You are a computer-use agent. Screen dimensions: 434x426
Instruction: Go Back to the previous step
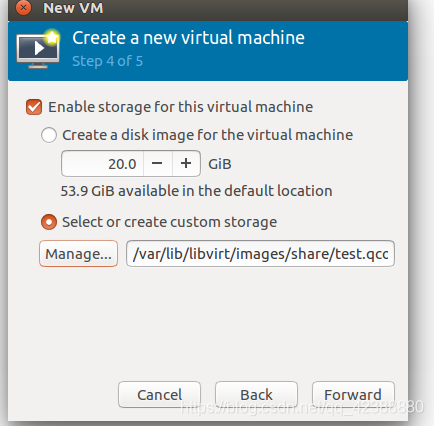pyautogui.click(x=256, y=395)
